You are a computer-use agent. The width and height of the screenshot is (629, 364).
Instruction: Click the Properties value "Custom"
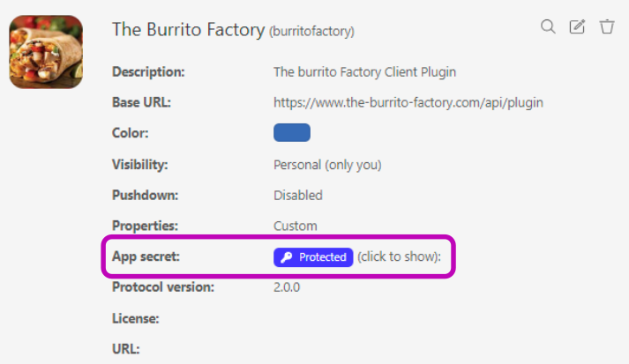click(296, 226)
